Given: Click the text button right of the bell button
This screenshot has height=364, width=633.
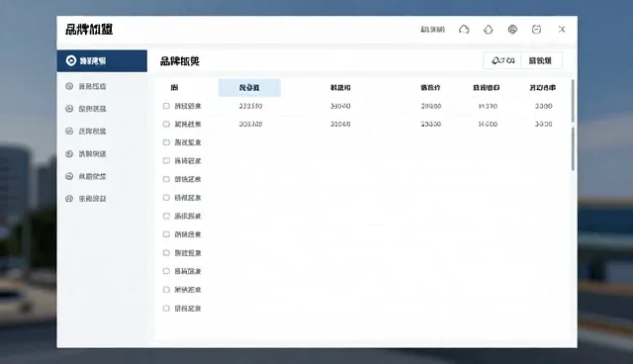Looking at the screenshot, I should point(541,60).
